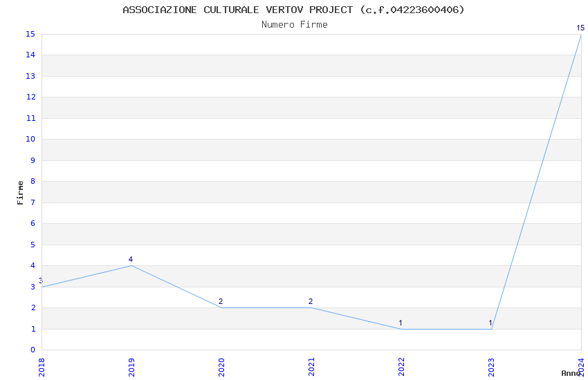Click the data point label 2 above 2020
This screenshot has height=380, width=588.
click(221, 301)
